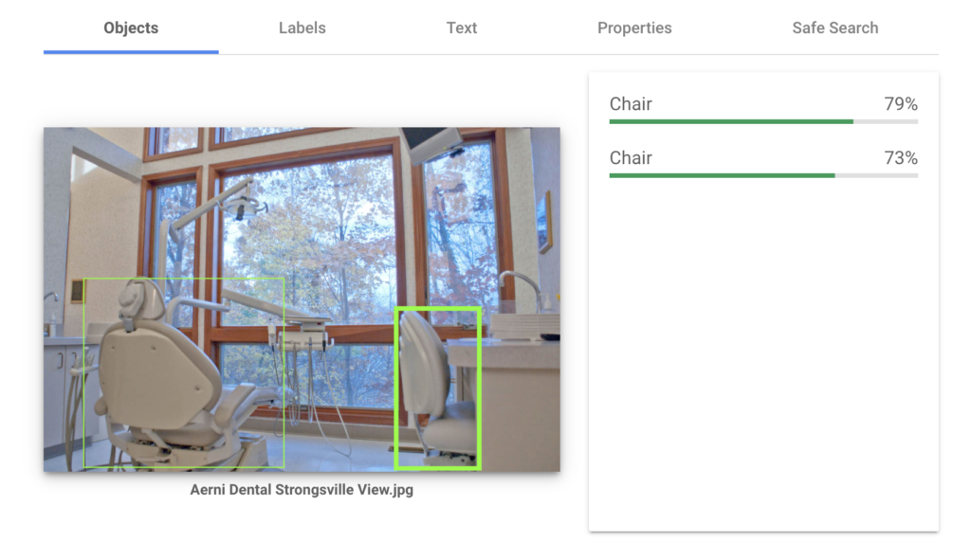Screen dimensions: 971x560
Task: Select the Properties tab
Action: (x=634, y=28)
